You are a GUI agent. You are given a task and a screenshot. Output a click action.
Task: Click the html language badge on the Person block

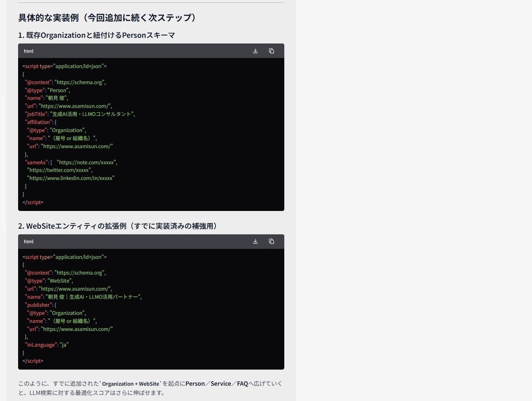pos(28,51)
